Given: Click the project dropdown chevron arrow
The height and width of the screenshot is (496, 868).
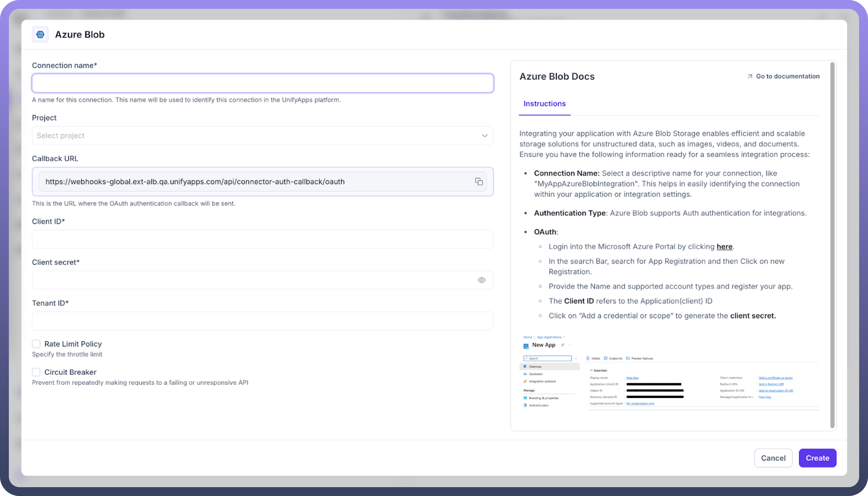Looking at the screenshot, I should (484, 136).
